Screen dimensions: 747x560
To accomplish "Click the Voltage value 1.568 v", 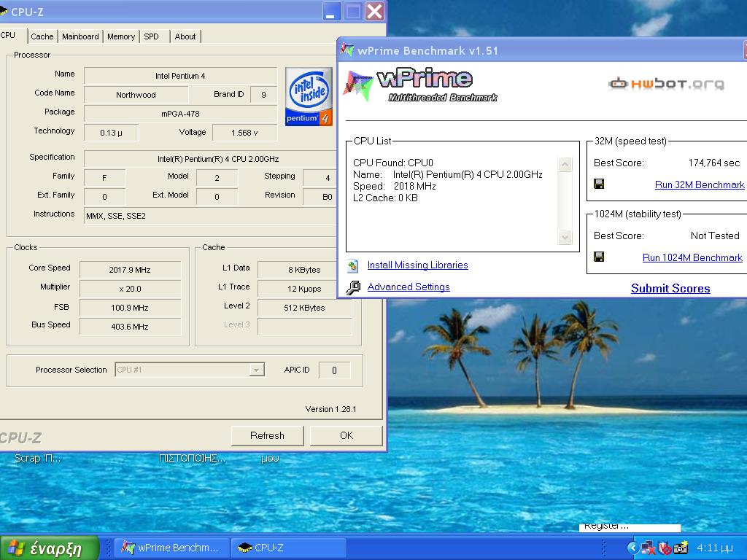I will [x=244, y=133].
